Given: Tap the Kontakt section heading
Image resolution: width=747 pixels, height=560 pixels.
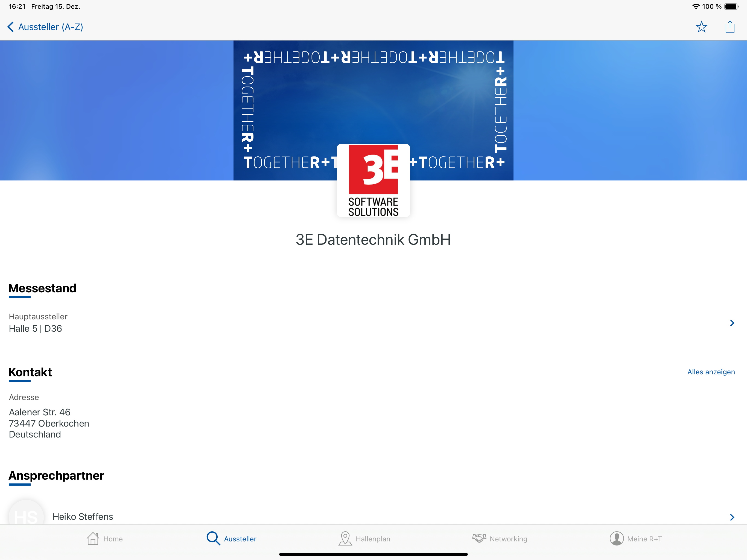Looking at the screenshot, I should [30, 372].
